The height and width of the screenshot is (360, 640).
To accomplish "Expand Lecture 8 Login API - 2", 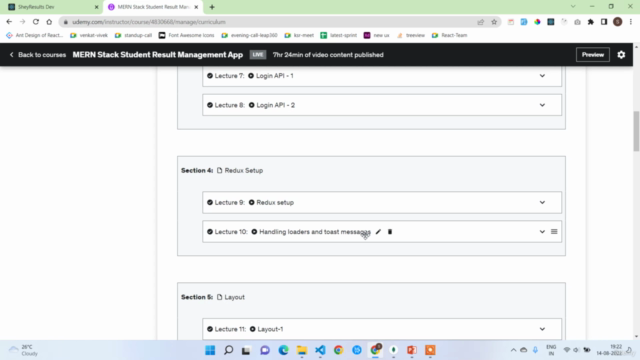I will pyautogui.click(x=542, y=105).
